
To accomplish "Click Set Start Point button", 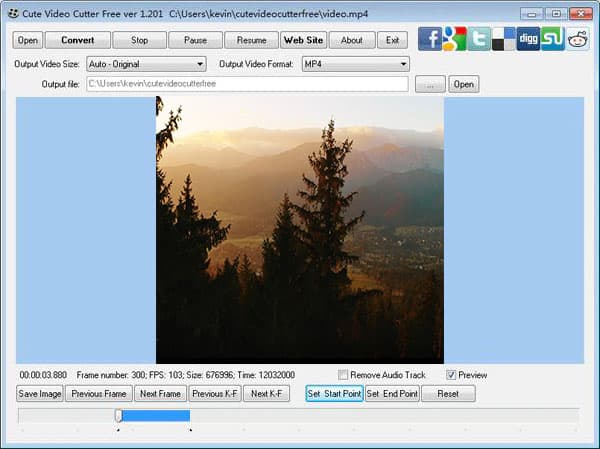I will (x=334, y=394).
